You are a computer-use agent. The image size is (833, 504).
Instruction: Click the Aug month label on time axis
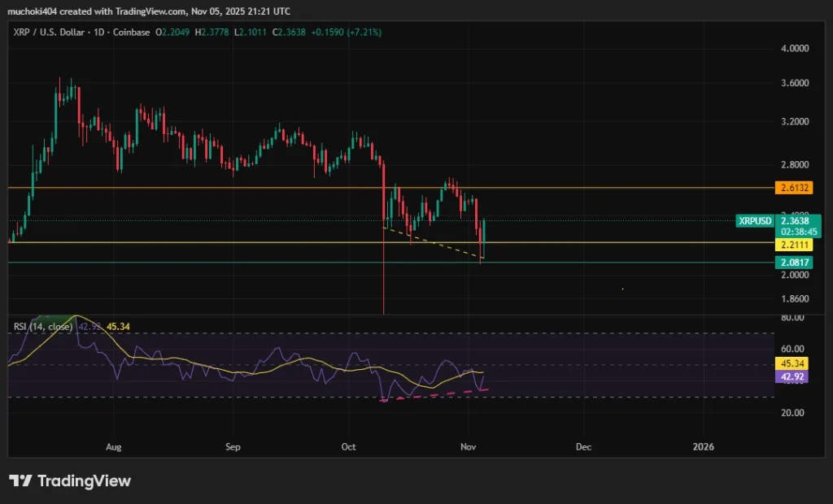coord(114,446)
